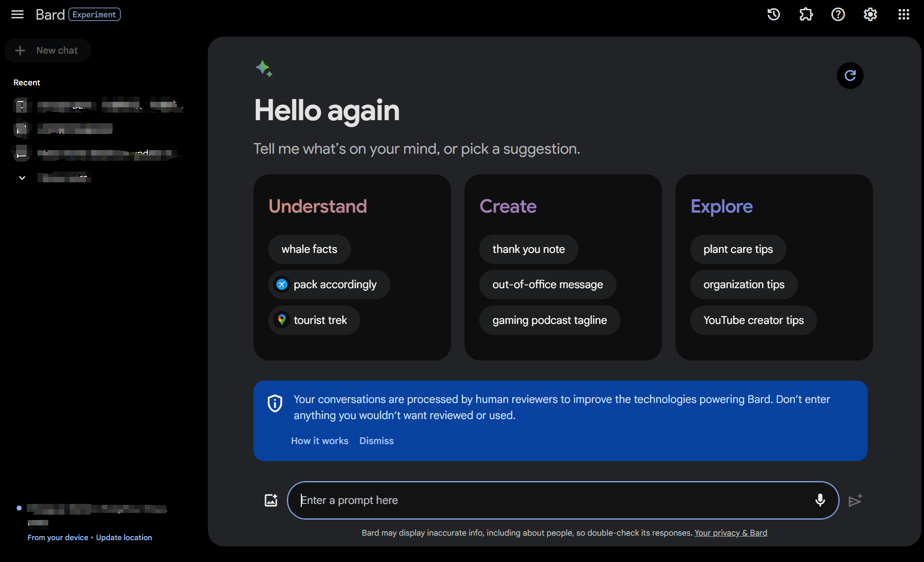The height and width of the screenshot is (562, 924).
Task: Click the refresh suggestions icon
Action: [850, 75]
